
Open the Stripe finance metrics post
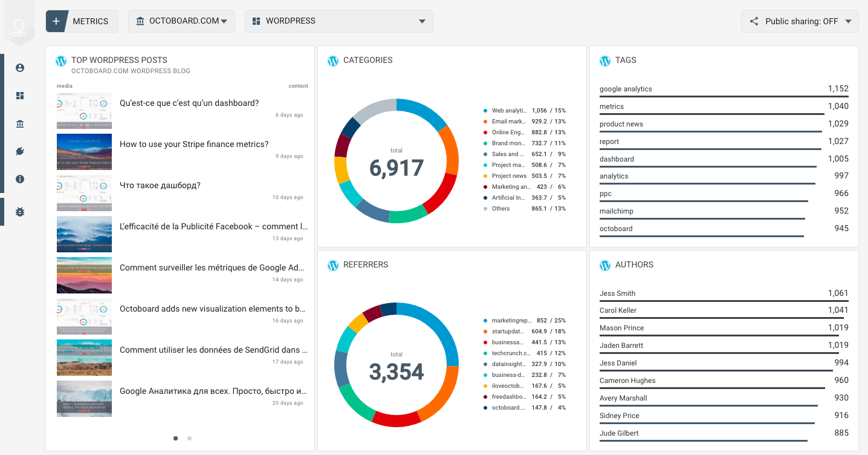click(x=194, y=144)
